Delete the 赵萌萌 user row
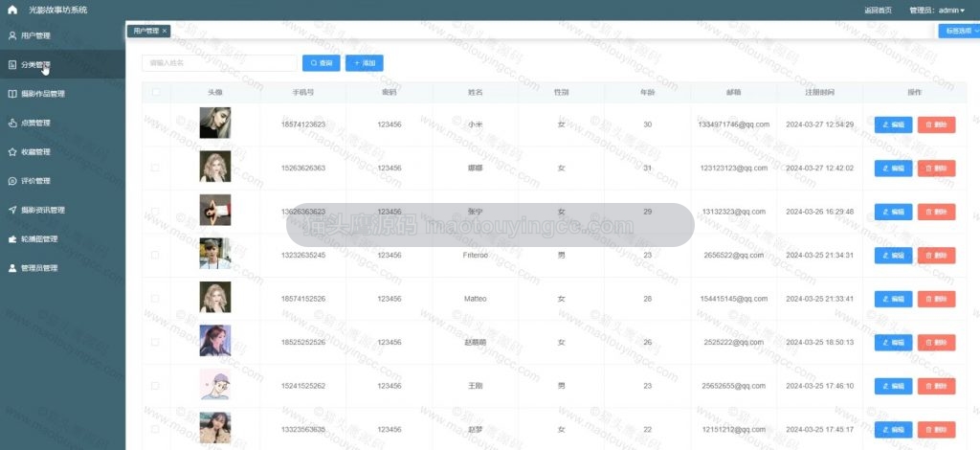980x450 pixels. pyautogui.click(x=936, y=343)
